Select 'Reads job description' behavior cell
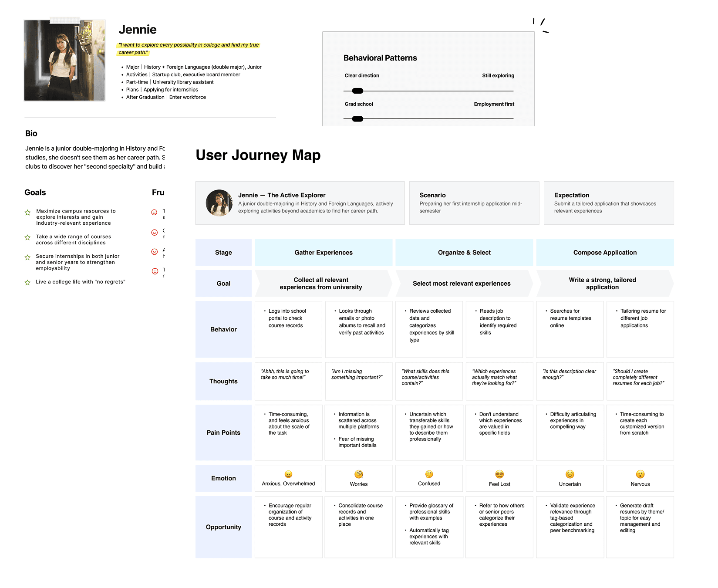 click(499, 329)
